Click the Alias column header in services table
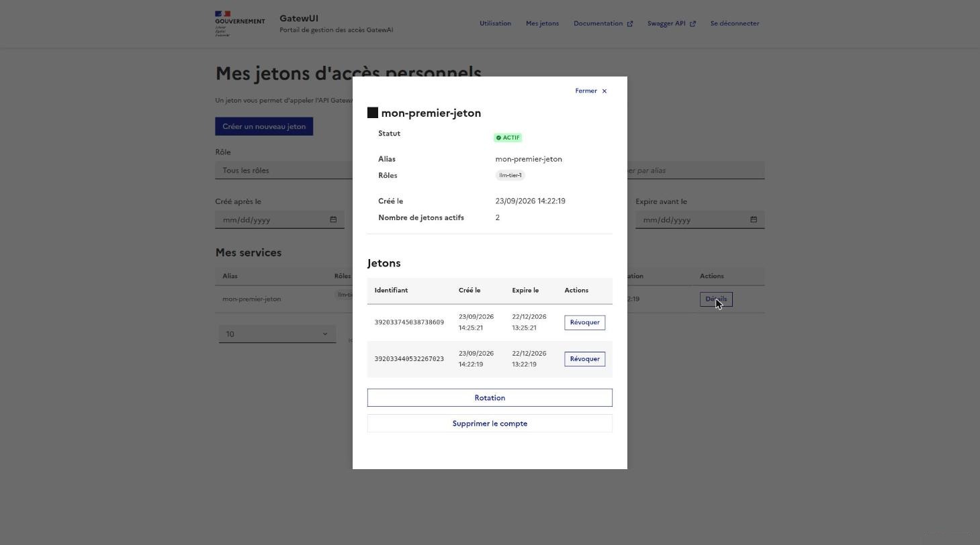Image resolution: width=980 pixels, height=545 pixels. pos(230,276)
